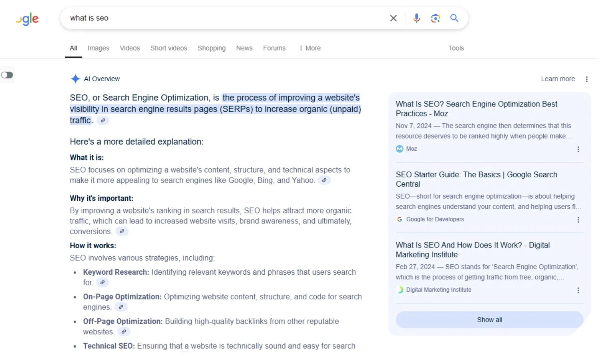Open AI Overview three-dot options menu
Image resolution: width=605 pixels, height=364 pixels.
(x=587, y=79)
